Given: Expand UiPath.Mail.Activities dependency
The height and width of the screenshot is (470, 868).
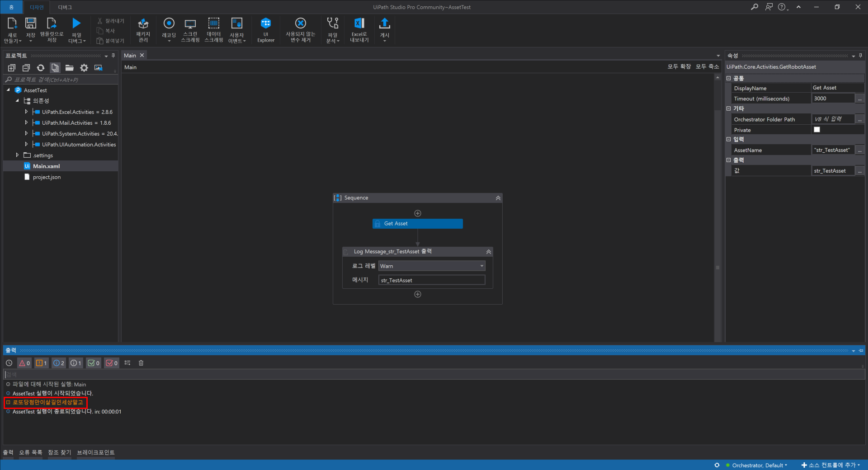Looking at the screenshot, I should [x=26, y=122].
